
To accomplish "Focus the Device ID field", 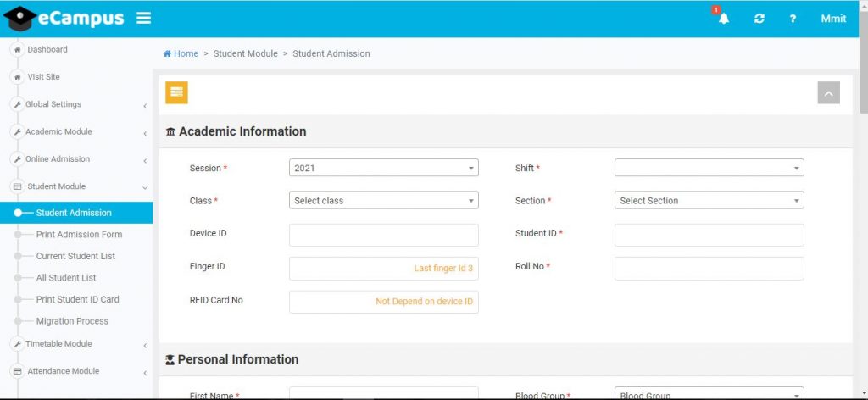I will pyautogui.click(x=384, y=235).
